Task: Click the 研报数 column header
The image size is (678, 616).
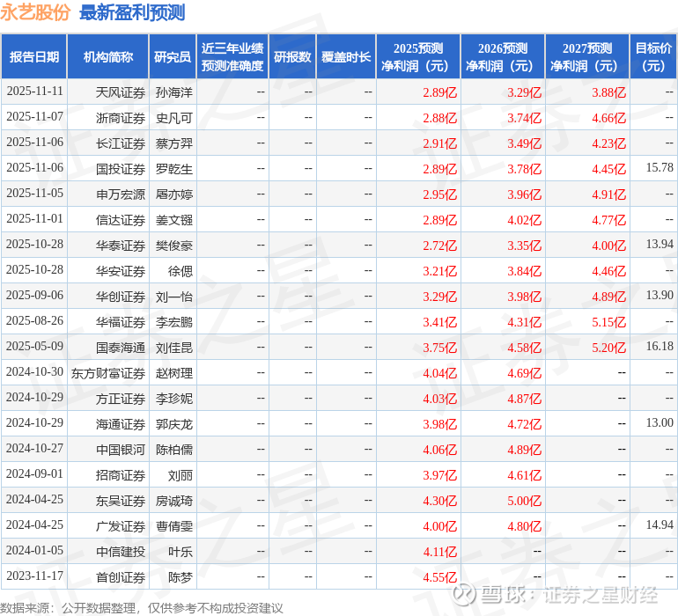Action: tap(292, 56)
